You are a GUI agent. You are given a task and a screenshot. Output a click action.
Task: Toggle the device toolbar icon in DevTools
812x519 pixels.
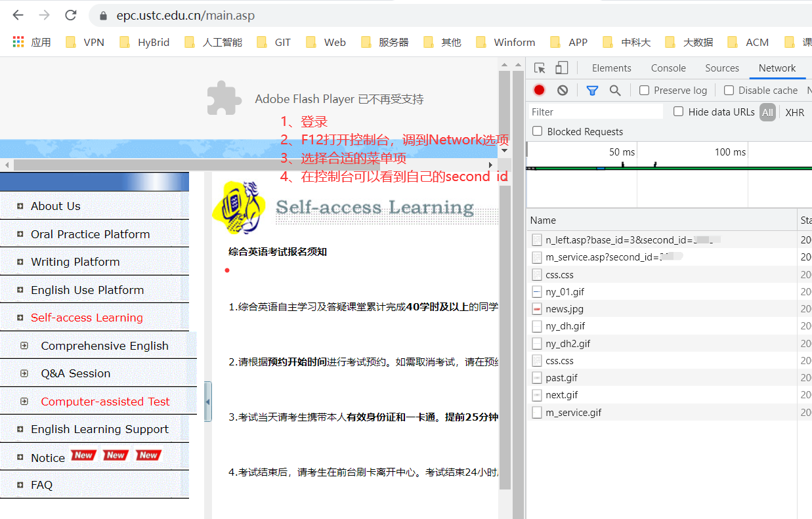coord(561,68)
